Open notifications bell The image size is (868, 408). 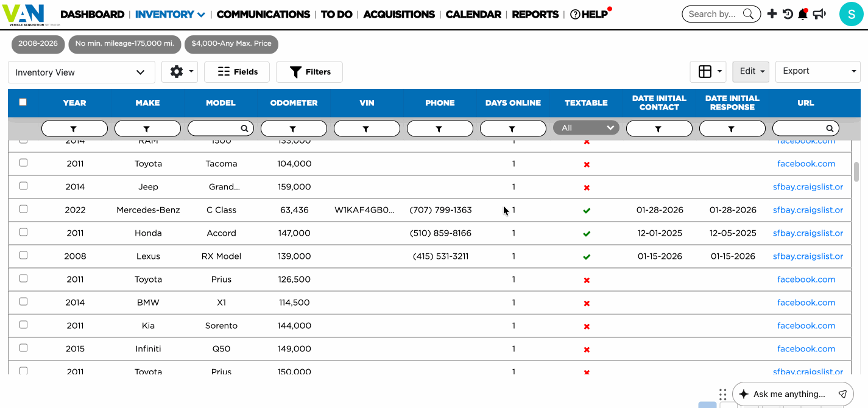pyautogui.click(x=803, y=14)
